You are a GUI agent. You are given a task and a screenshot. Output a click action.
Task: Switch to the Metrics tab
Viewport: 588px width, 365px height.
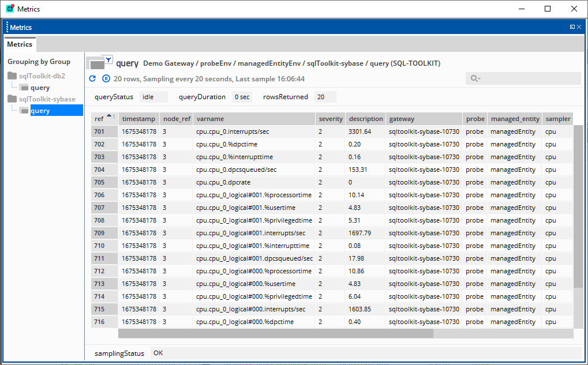click(x=20, y=44)
